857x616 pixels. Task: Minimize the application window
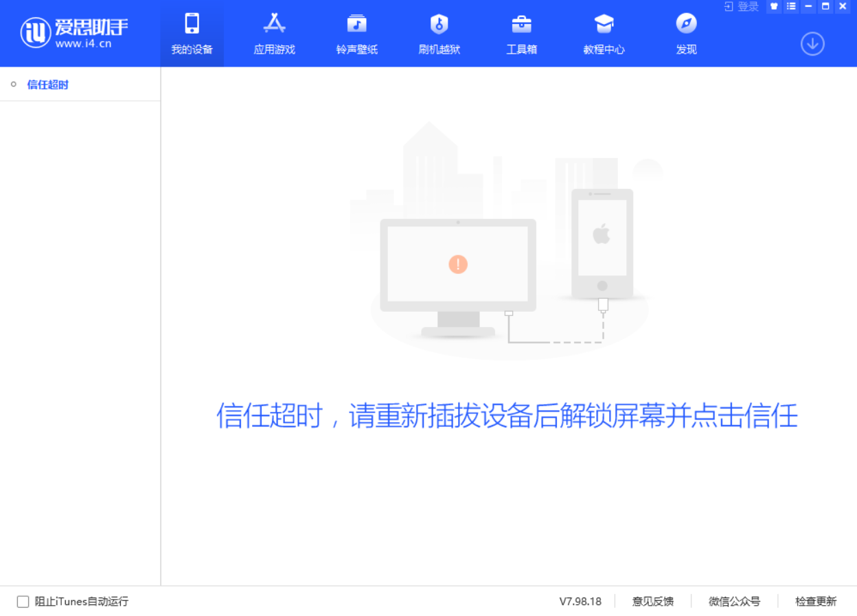(x=808, y=6)
